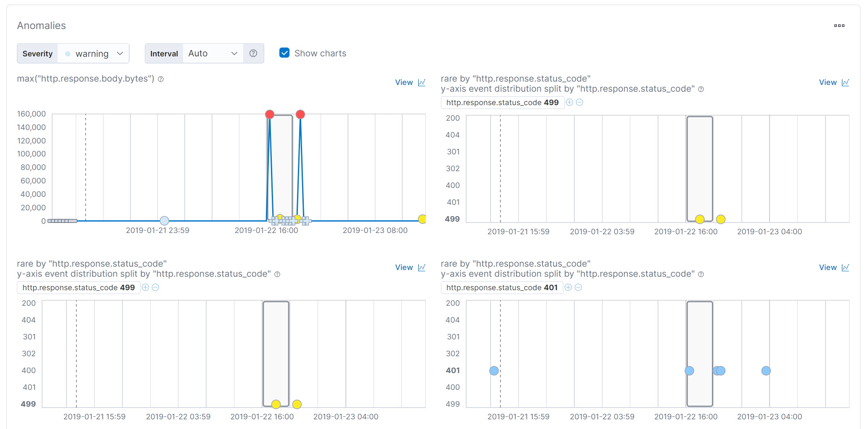Open the Interval Auto dropdown
The height and width of the screenshot is (429, 868).
coord(212,53)
